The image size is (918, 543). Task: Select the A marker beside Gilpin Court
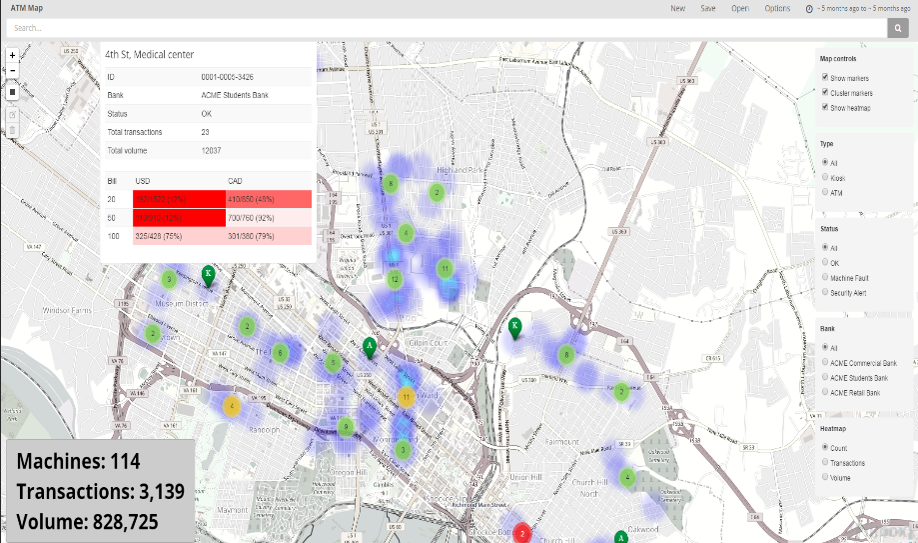[369, 347]
